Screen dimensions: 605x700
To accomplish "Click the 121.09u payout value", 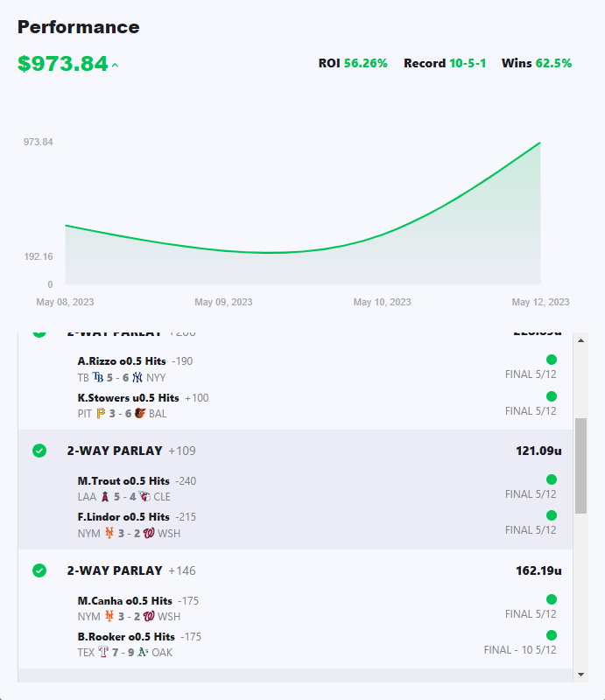I will click(538, 451).
